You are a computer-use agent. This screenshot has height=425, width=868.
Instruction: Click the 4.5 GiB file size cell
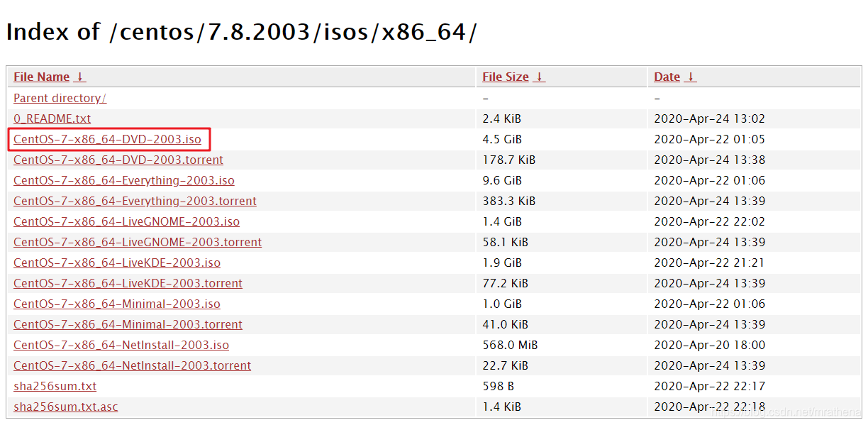(x=502, y=139)
